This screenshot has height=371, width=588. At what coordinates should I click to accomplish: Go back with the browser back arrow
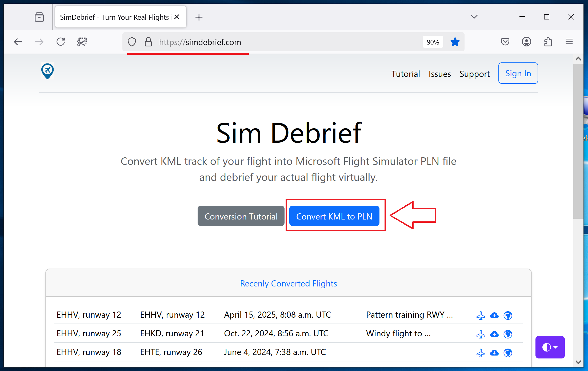[x=18, y=42]
